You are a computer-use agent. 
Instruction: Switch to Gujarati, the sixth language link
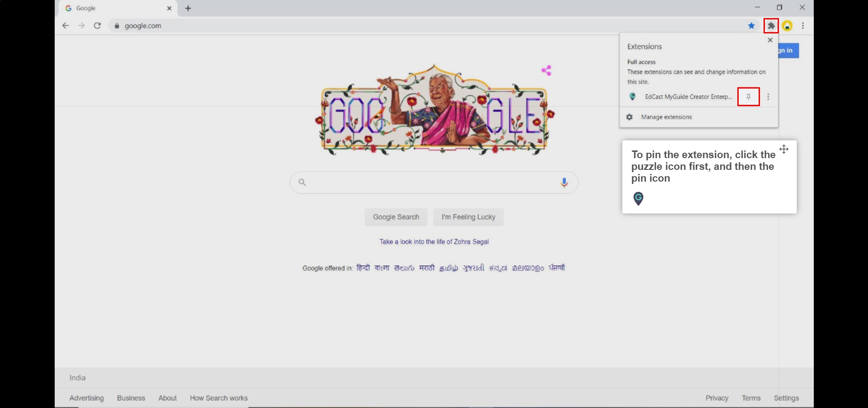[473, 268]
